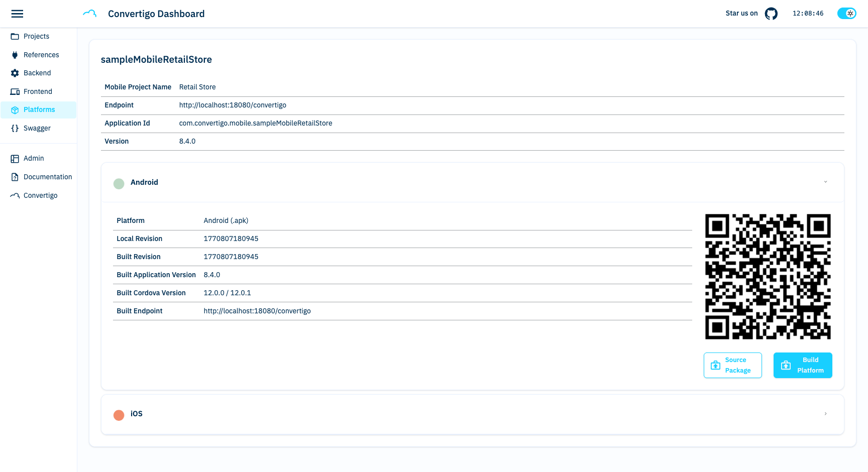Expand the iOS panel chevron
This screenshot has height=472, width=868.
(825, 414)
